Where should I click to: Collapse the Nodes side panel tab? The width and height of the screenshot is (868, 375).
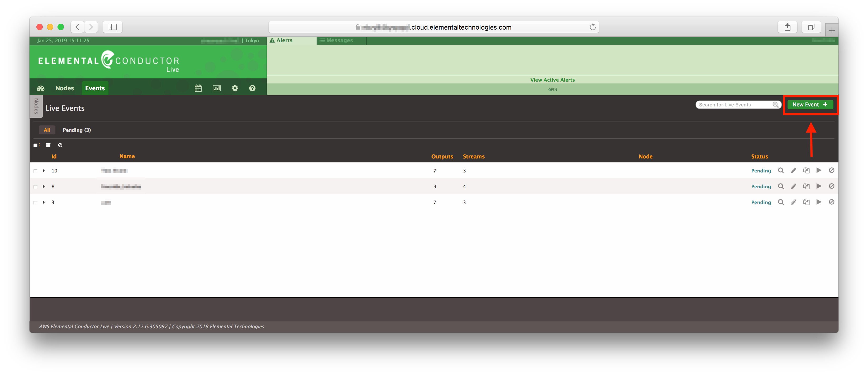(x=36, y=106)
